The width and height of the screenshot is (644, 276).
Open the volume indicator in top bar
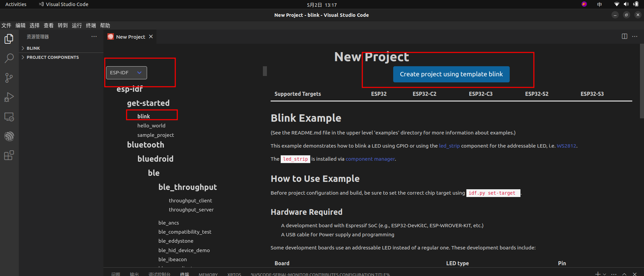626,4
